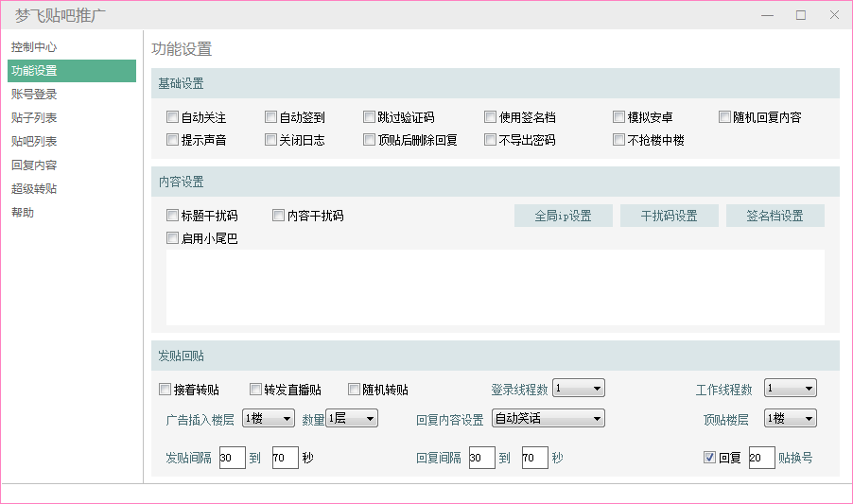
Task: Expand the 广告插入楼层 dropdown
Action: click(269, 419)
